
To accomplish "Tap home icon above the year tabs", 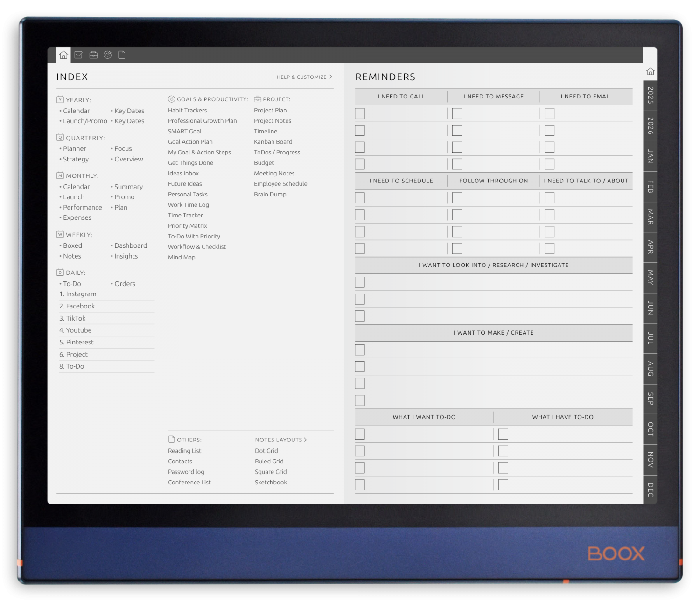I will coord(650,71).
